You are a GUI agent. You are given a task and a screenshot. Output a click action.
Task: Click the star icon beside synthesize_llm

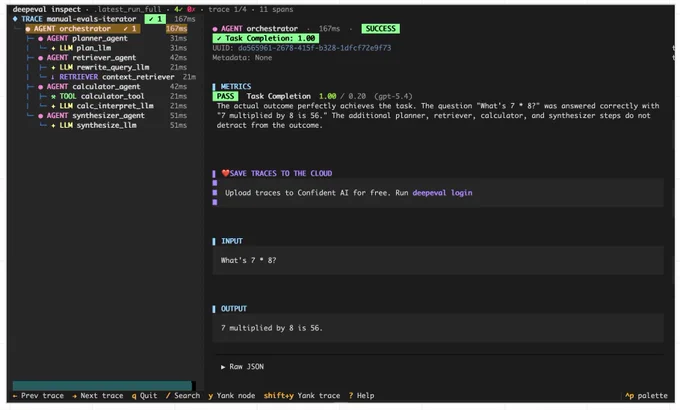tap(53, 125)
